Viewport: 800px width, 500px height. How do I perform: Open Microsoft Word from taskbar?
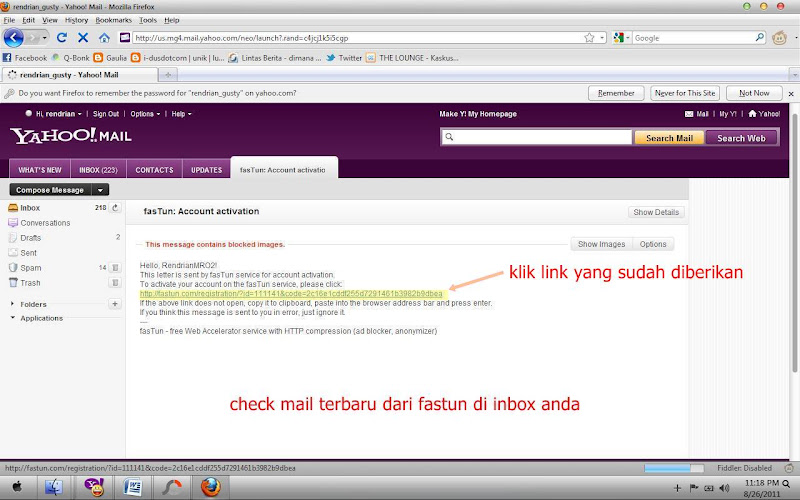point(133,487)
